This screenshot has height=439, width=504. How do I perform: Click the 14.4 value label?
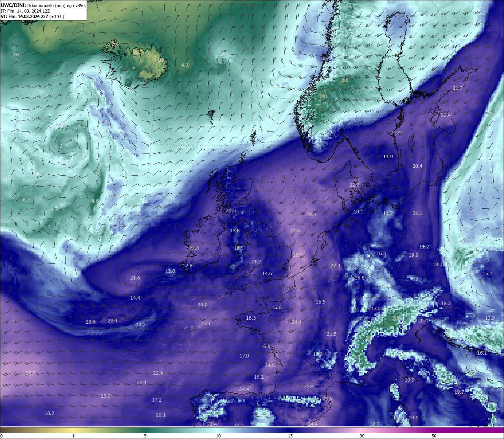point(135,298)
